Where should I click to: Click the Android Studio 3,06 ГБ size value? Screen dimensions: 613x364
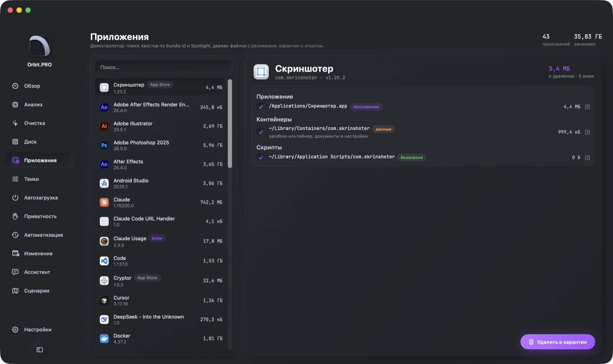213,183
